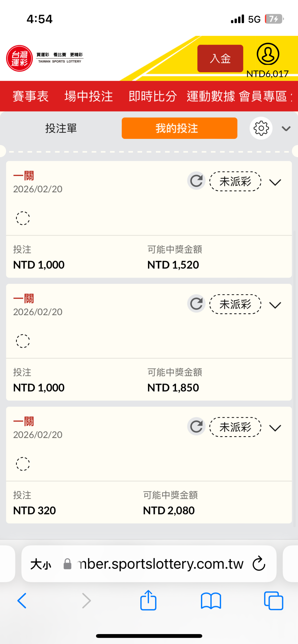Expand first bet with NTD 1,520 payout

click(x=275, y=182)
